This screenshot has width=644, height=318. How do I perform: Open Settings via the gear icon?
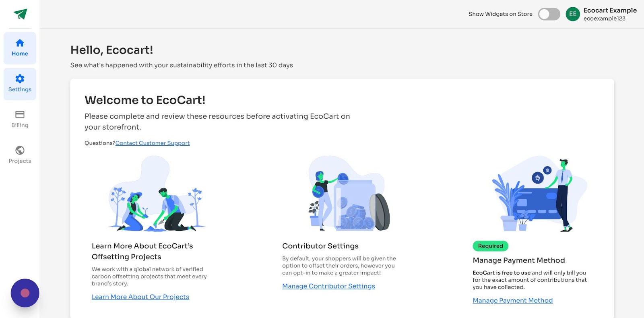coord(20,79)
